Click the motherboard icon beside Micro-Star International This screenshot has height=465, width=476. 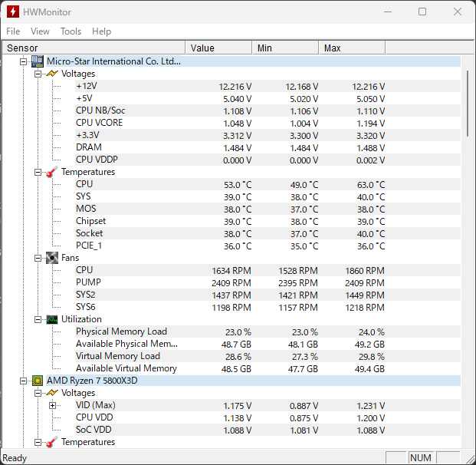(x=37, y=61)
